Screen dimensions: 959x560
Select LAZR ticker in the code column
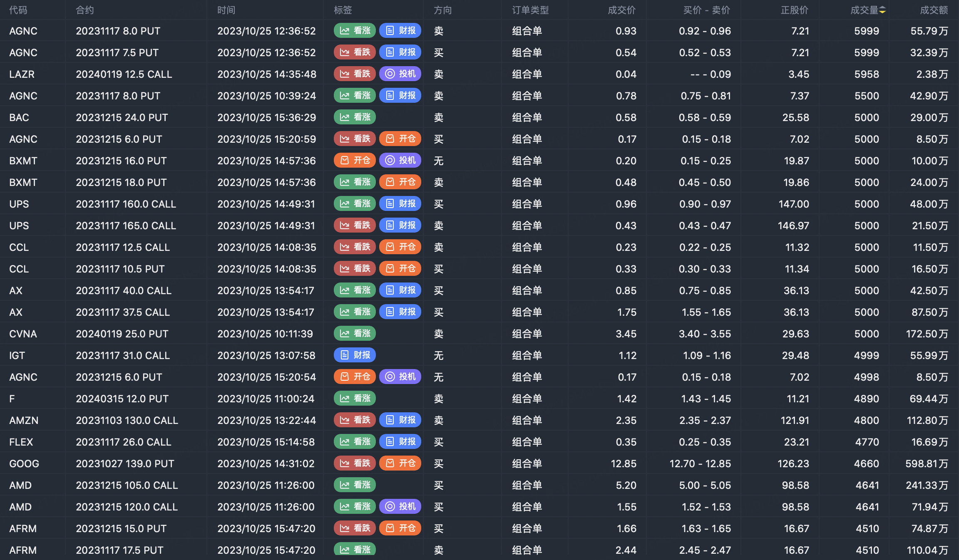[22, 74]
